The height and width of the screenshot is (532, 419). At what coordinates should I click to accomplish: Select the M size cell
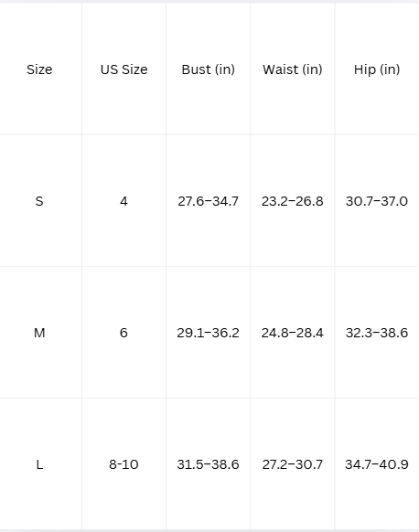(x=39, y=333)
